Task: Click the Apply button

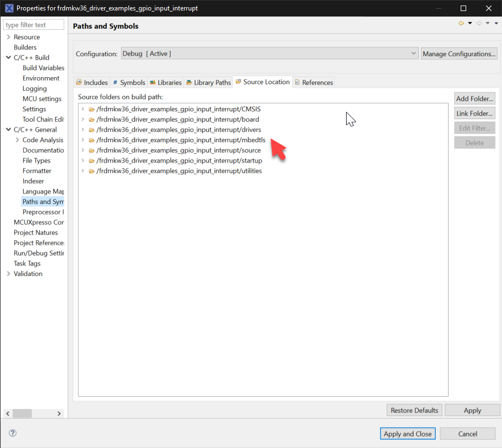Action: (x=472, y=410)
